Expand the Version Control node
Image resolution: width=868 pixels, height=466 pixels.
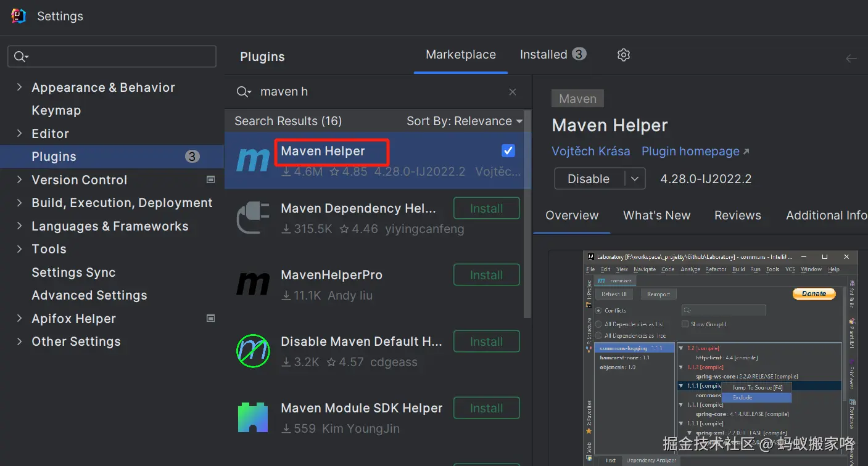point(20,179)
